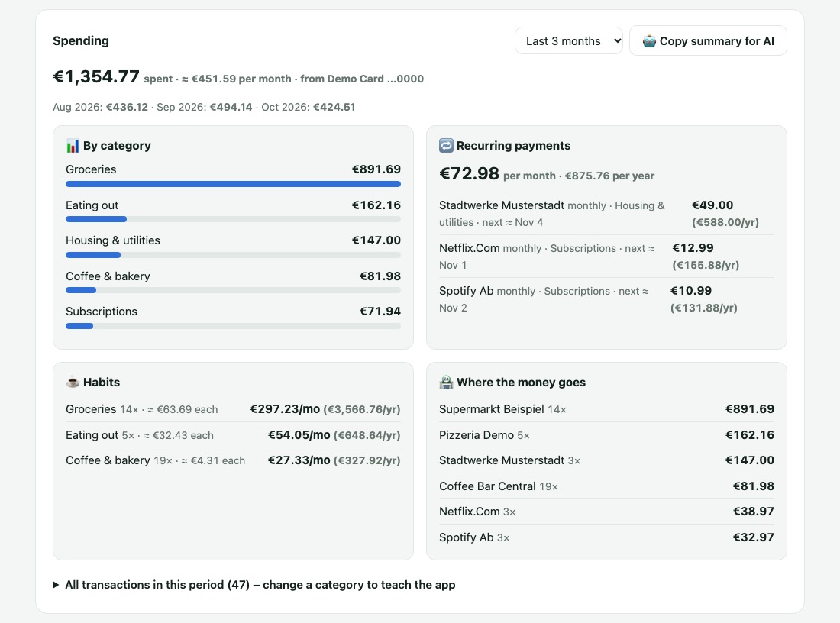
Task: Click the €297.23/mo habit amount
Action: point(285,409)
